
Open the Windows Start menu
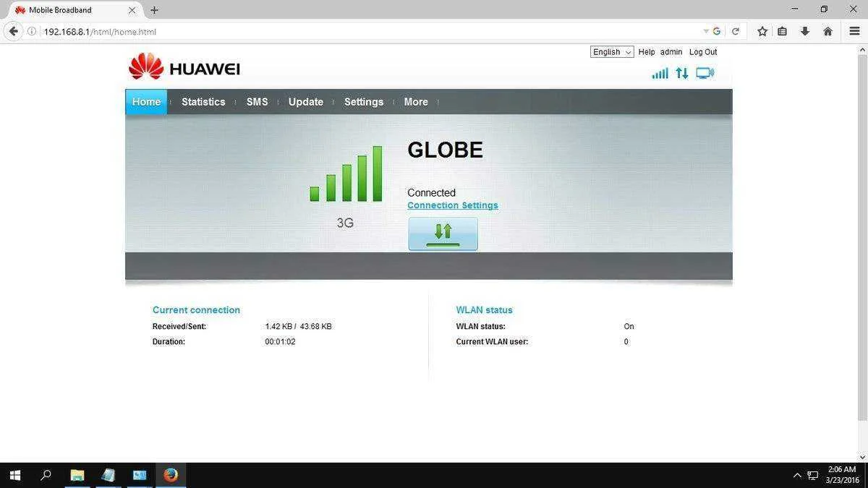click(x=14, y=475)
